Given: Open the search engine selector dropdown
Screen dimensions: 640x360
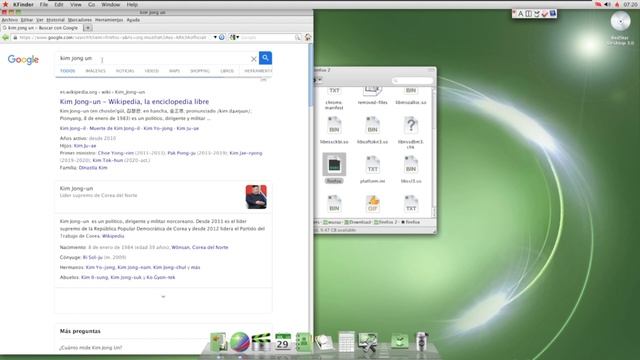Looking at the screenshot, I should point(234,37).
